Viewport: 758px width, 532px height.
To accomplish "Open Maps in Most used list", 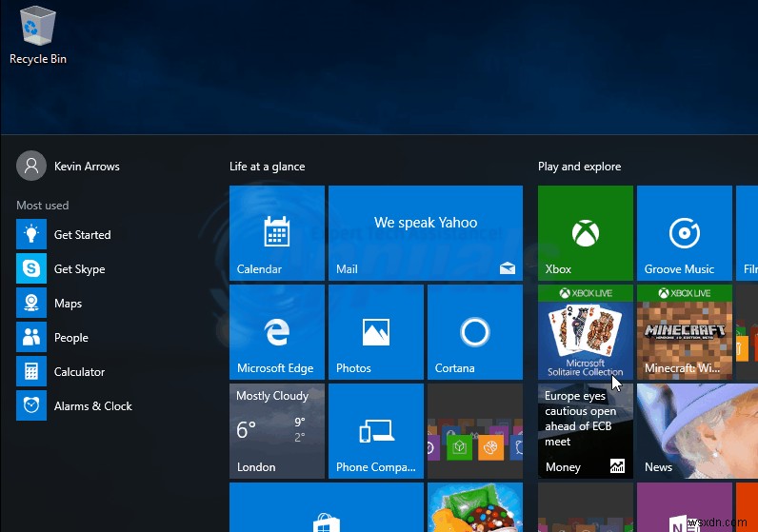I will click(x=49, y=303).
